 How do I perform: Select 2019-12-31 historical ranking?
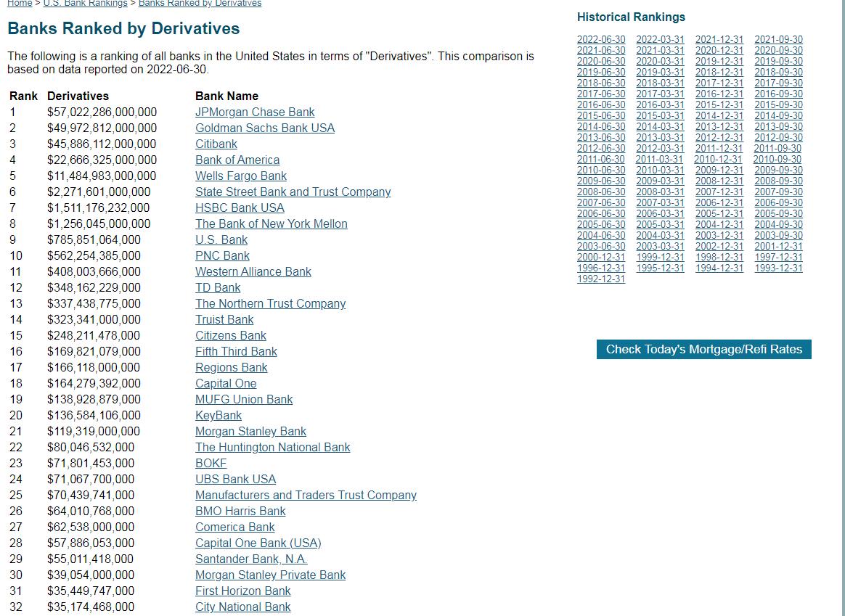point(719,62)
